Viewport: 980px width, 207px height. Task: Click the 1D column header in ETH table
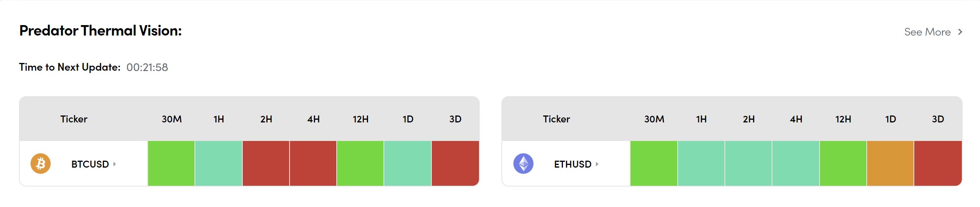pos(890,119)
